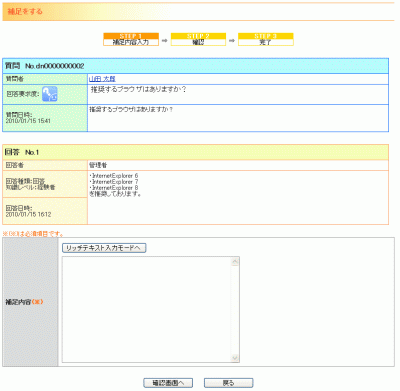Click the 質問者 label cell
This screenshot has height=391, width=400.
[x=45, y=79]
